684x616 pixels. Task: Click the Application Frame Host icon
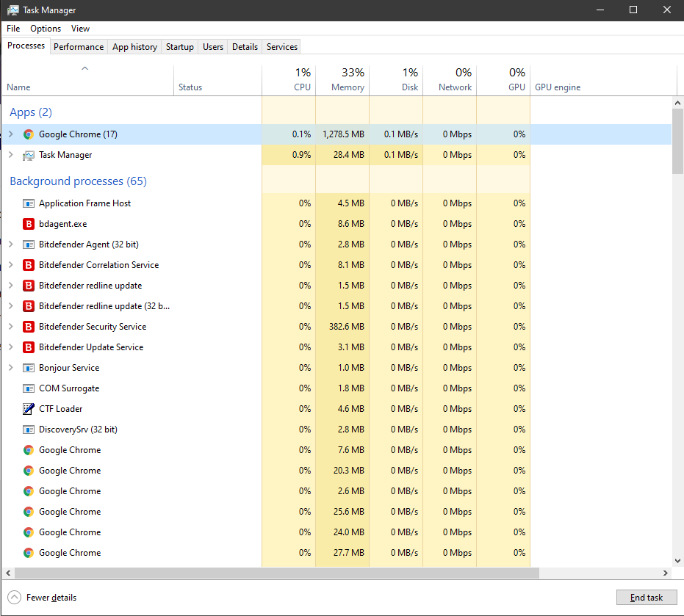[29, 203]
